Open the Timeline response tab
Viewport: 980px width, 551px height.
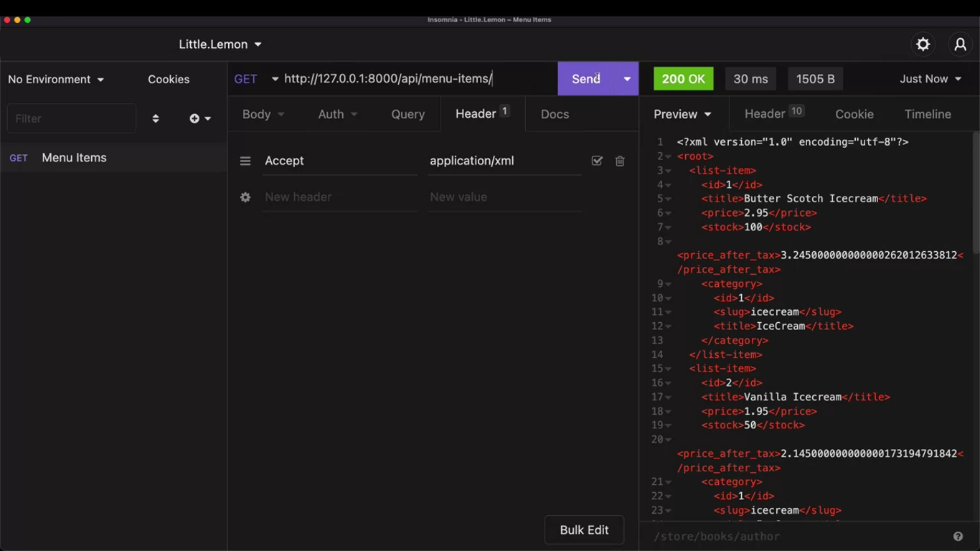(x=927, y=114)
